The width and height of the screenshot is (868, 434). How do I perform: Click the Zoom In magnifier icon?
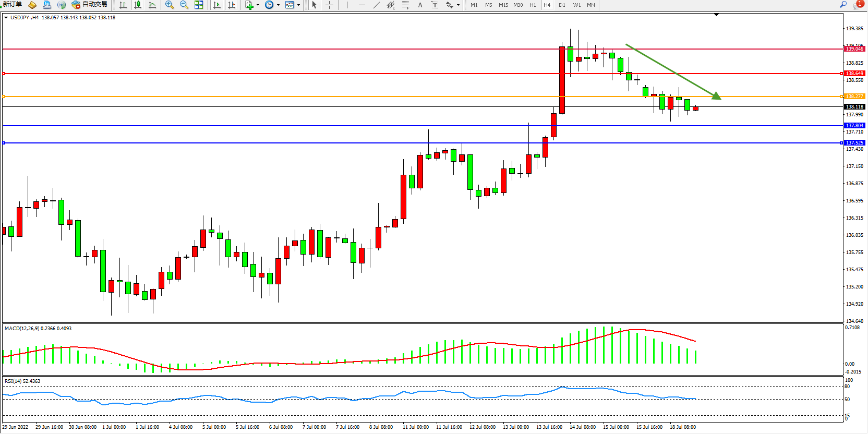[170, 5]
